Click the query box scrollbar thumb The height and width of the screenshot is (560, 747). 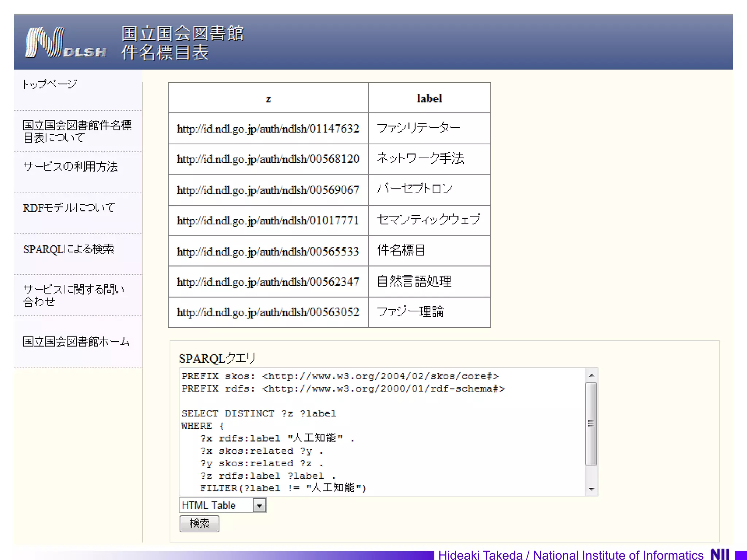tap(591, 424)
